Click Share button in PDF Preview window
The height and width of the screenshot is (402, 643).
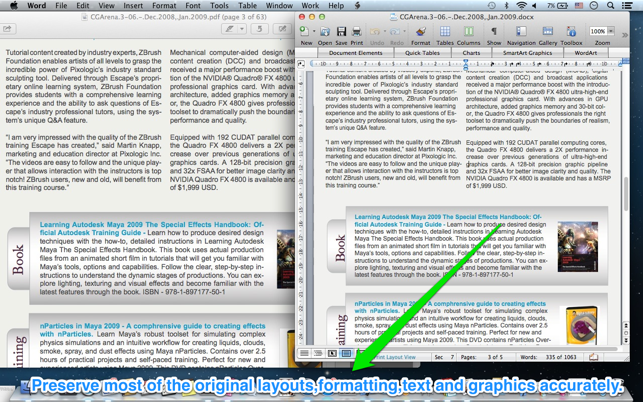(x=8, y=29)
